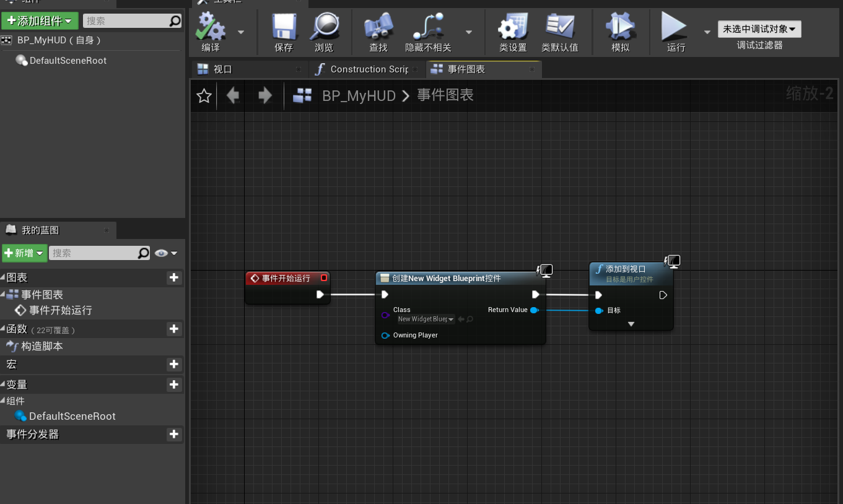Toggle the bookmark star for the event graph
The image size is (843, 504).
pos(204,95)
